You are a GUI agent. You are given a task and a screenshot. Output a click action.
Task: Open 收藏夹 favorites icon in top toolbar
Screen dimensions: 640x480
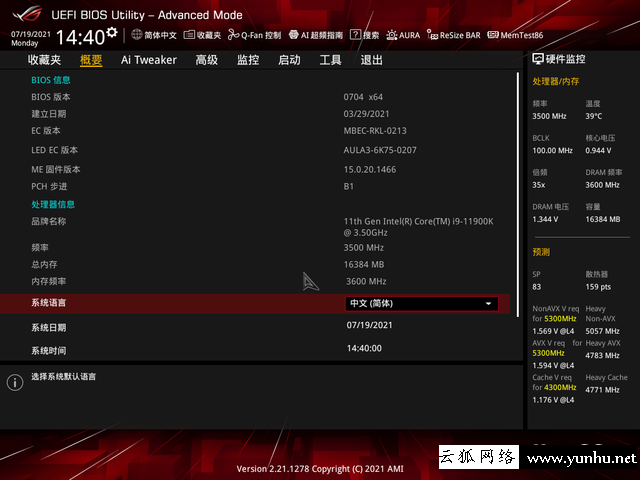coord(189,35)
